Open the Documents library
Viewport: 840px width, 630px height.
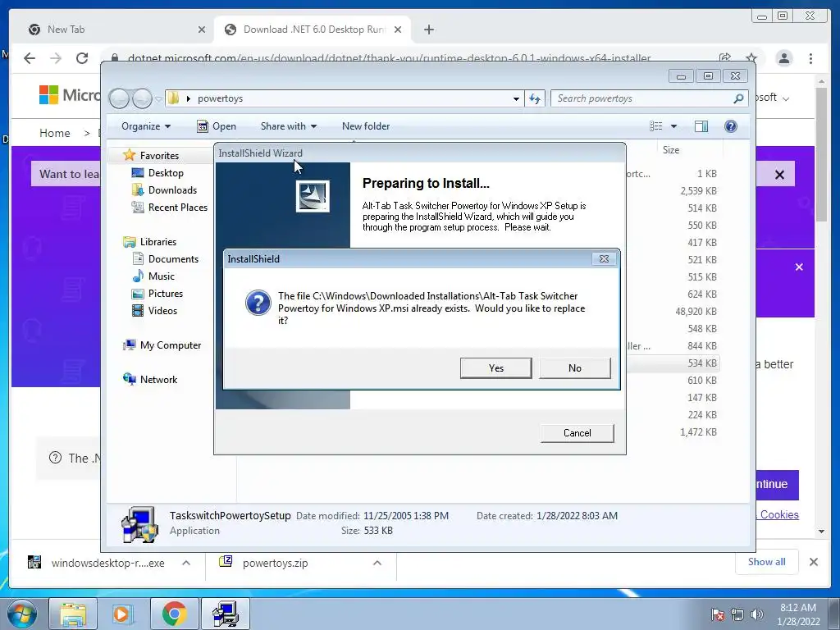(172, 258)
